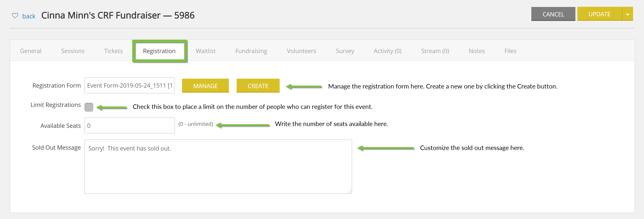Open the UPDATE button dropdown arrow
Screen dimensions: 644x219
point(628,14)
